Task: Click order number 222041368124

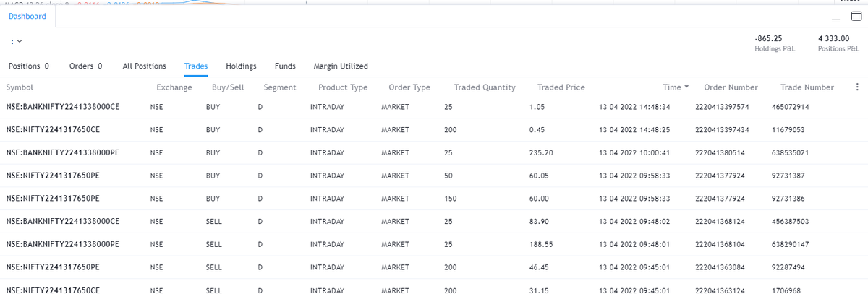Action: pos(719,221)
